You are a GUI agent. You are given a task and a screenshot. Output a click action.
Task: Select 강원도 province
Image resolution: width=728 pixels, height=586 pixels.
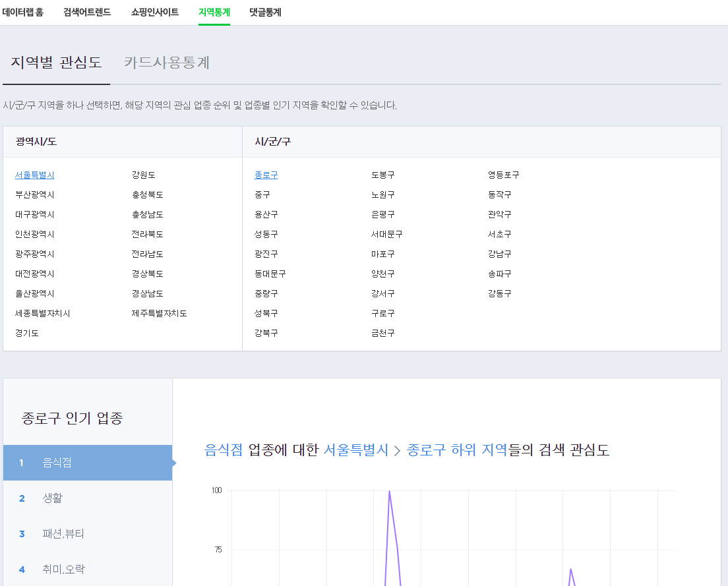pyautogui.click(x=143, y=175)
